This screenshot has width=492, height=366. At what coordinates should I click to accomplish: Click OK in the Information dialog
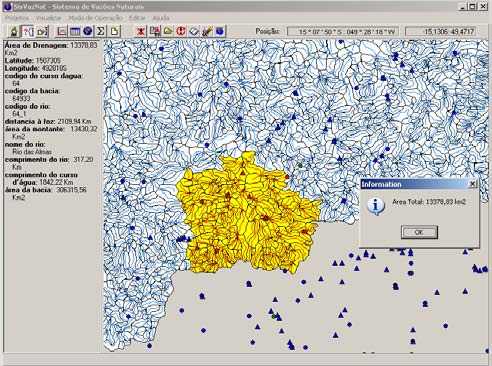(x=419, y=232)
